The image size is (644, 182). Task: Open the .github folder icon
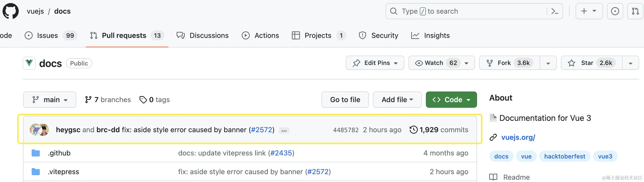pos(36,153)
